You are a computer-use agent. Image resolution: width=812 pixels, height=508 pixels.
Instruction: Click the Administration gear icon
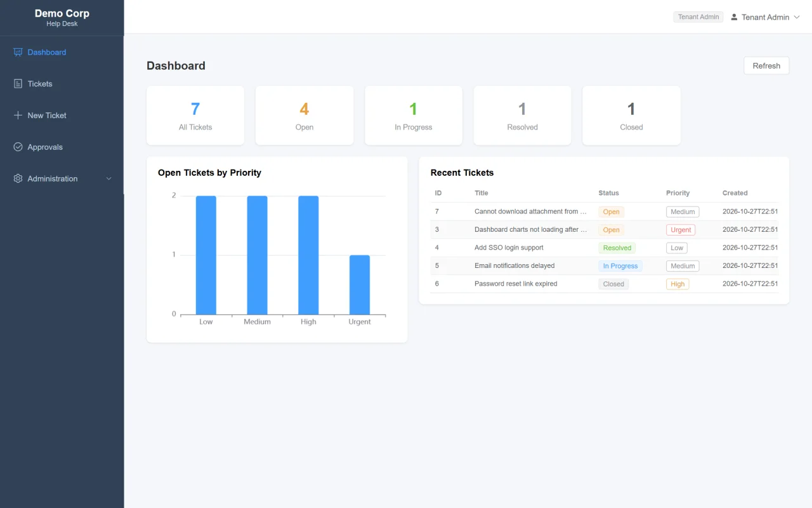coord(18,178)
